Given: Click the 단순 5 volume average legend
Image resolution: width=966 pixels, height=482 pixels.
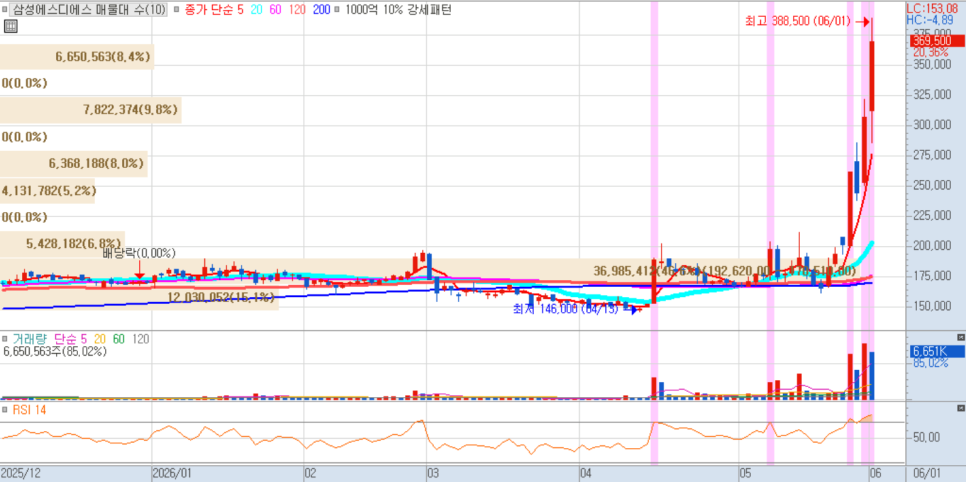Looking at the screenshot, I should coord(71,339).
